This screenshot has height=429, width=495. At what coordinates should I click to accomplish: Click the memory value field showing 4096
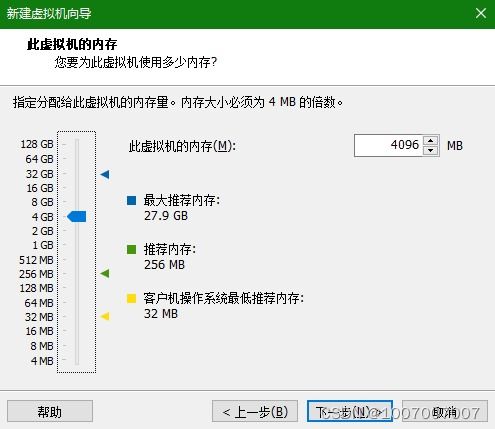point(388,145)
